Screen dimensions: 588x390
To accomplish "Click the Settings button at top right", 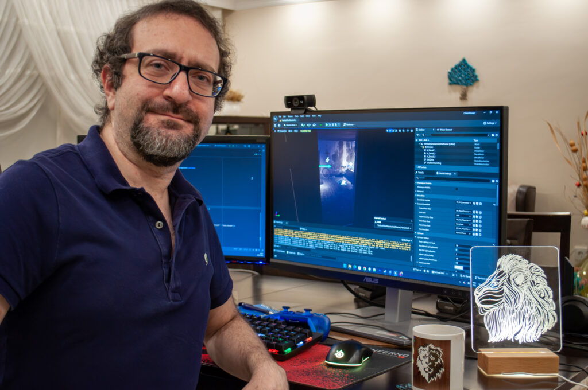I will click(489, 123).
